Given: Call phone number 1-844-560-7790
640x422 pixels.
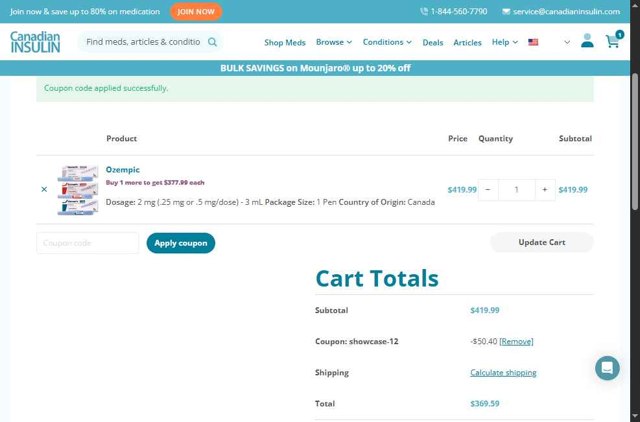Looking at the screenshot, I should pos(459,11).
